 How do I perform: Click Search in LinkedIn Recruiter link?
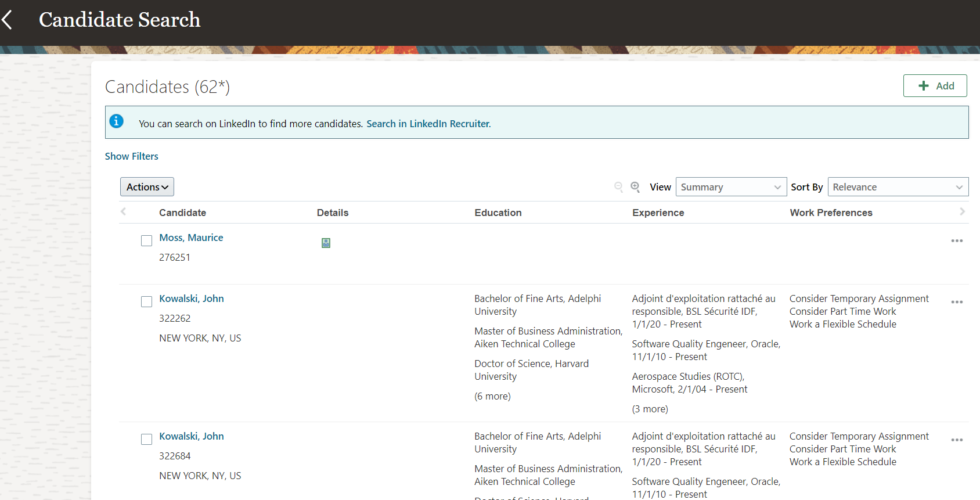coord(428,124)
